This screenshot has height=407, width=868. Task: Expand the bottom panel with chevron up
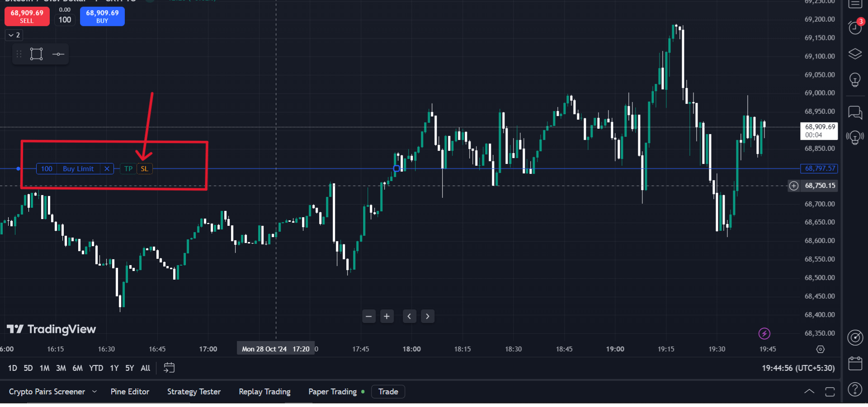coord(809,392)
